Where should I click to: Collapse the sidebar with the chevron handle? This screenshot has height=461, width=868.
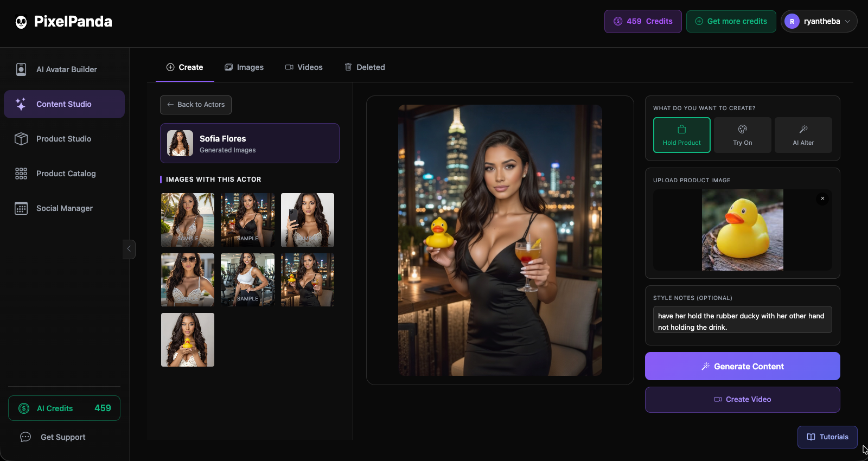tap(129, 249)
